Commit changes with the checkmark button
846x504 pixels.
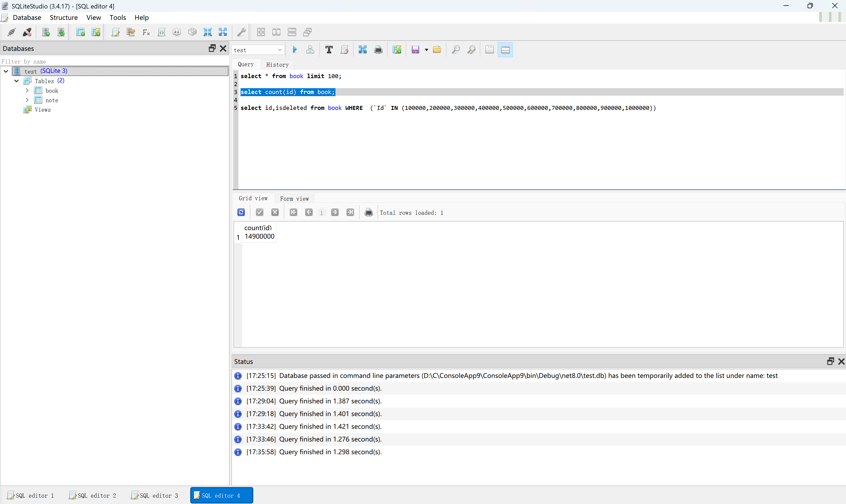(260, 213)
